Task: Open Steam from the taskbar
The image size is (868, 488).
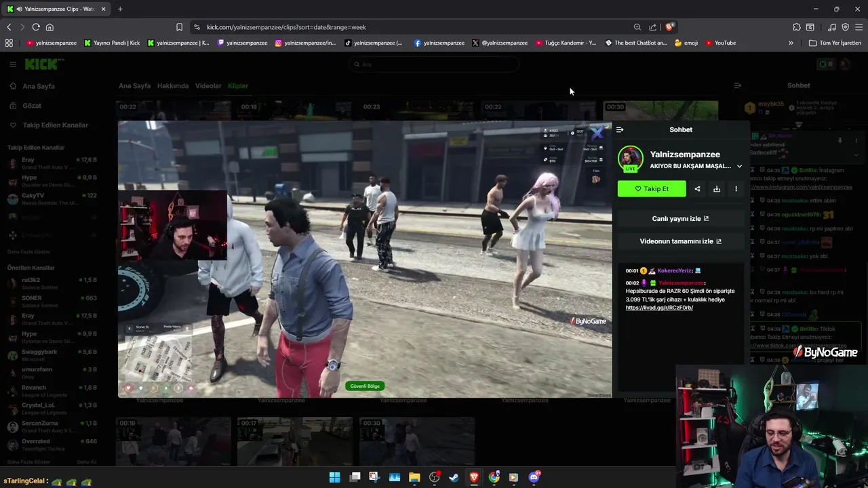Action: 454,477
